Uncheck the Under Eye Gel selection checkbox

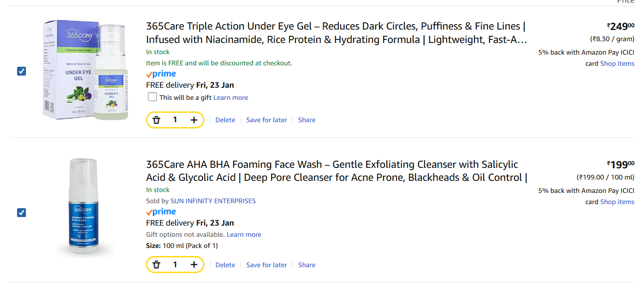[x=21, y=71]
